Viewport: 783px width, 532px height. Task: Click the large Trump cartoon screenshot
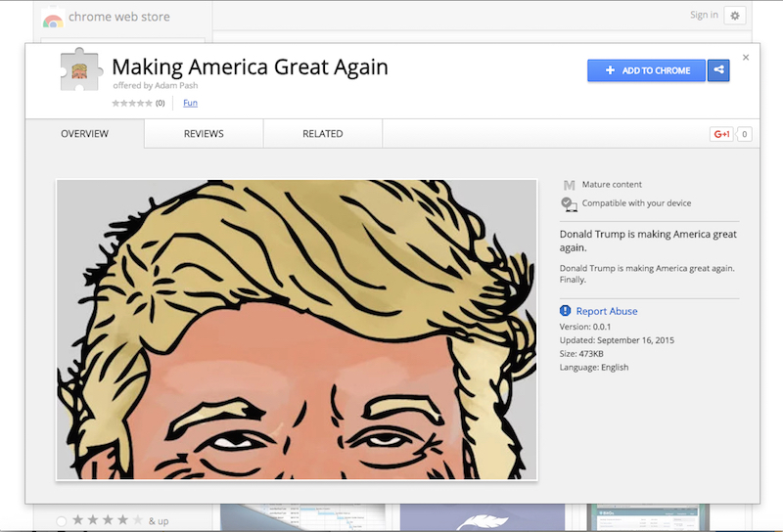click(x=297, y=330)
